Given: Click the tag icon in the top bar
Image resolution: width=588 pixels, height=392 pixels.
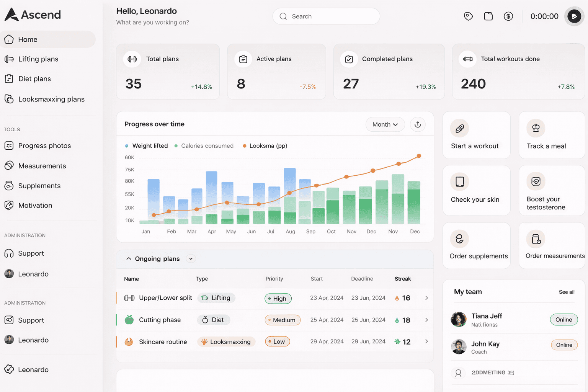Looking at the screenshot, I should 468,16.
